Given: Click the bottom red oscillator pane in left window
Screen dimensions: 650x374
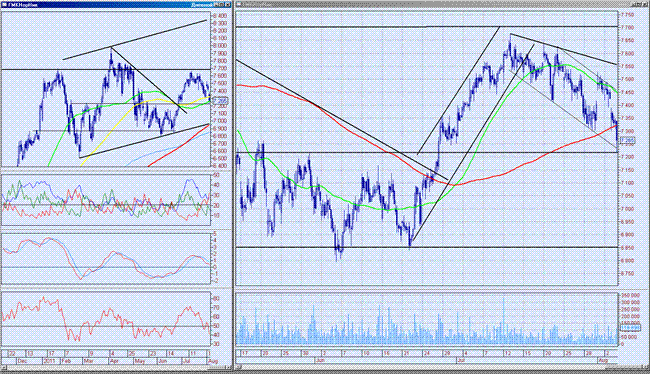Looking at the screenshot, I should click(x=106, y=319).
